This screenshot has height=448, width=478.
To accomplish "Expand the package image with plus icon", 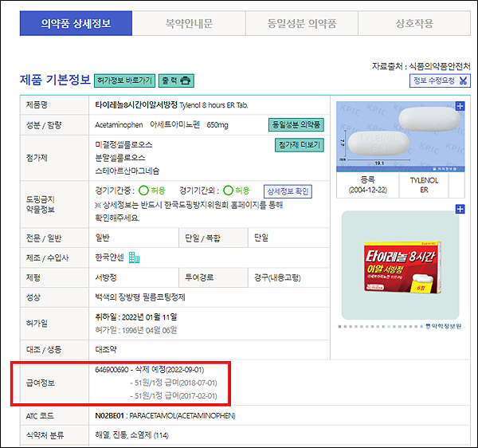I will click(460, 209).
